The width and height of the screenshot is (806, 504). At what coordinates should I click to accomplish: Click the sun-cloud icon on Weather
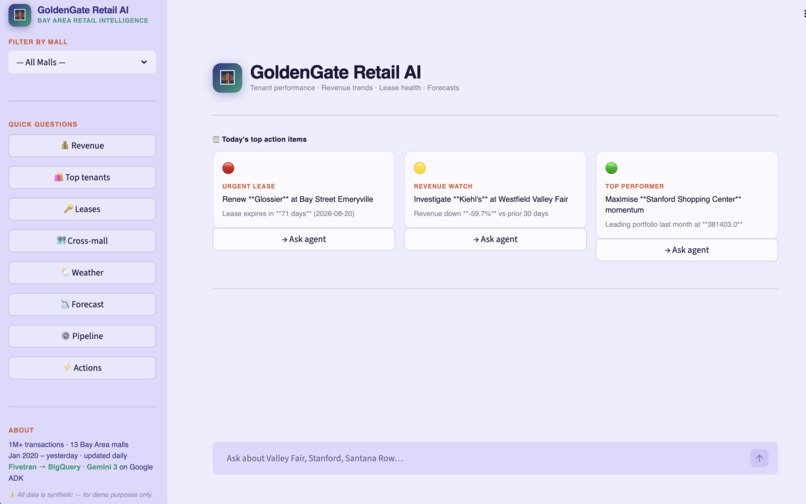[65, 272]
